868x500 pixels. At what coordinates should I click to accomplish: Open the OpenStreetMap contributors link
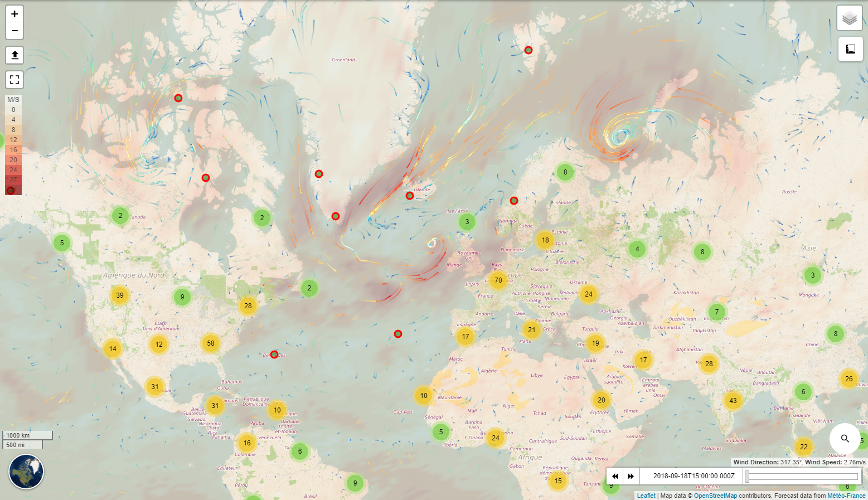[x=715, y=496]
